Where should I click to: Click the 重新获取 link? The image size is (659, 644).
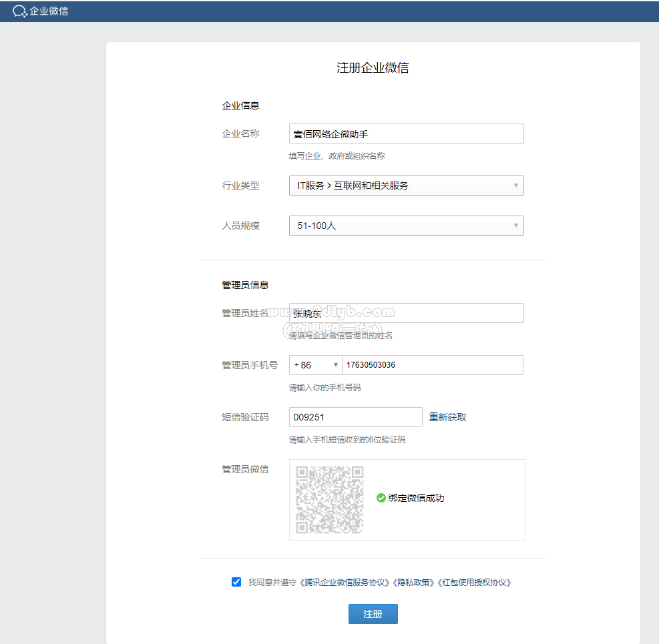tap(447, 417)
